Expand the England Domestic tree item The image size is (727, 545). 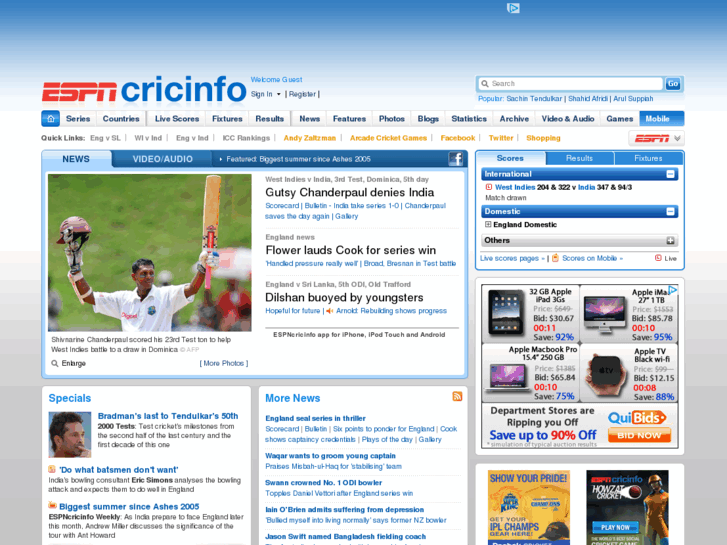[x=488, y=224]
